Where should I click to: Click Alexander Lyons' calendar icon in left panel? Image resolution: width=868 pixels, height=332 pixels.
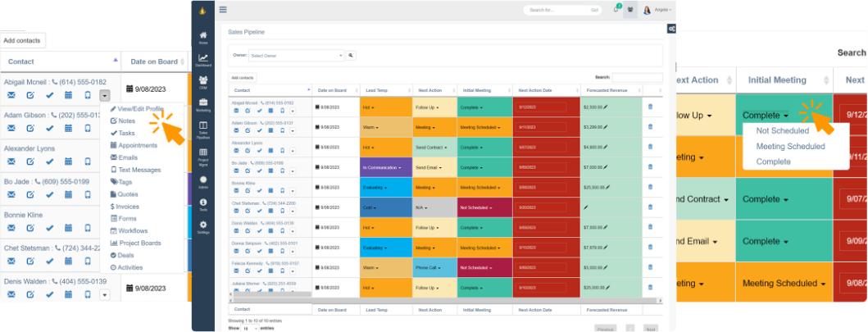68,161
